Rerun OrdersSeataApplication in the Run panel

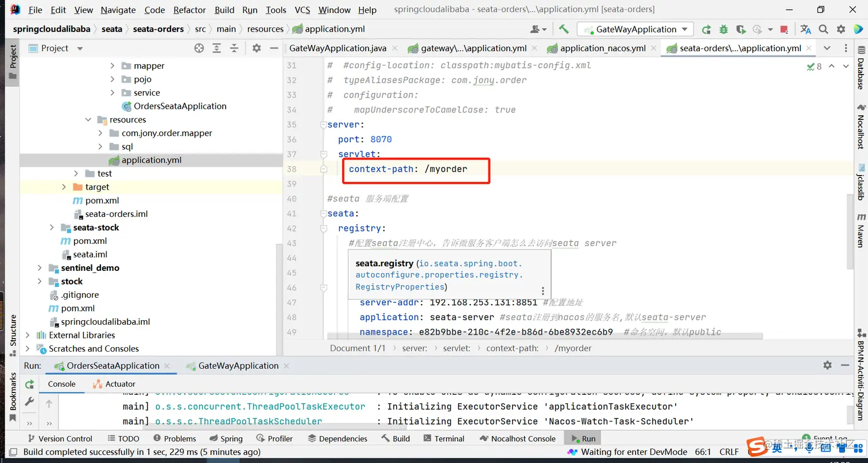tap(29, 384)
